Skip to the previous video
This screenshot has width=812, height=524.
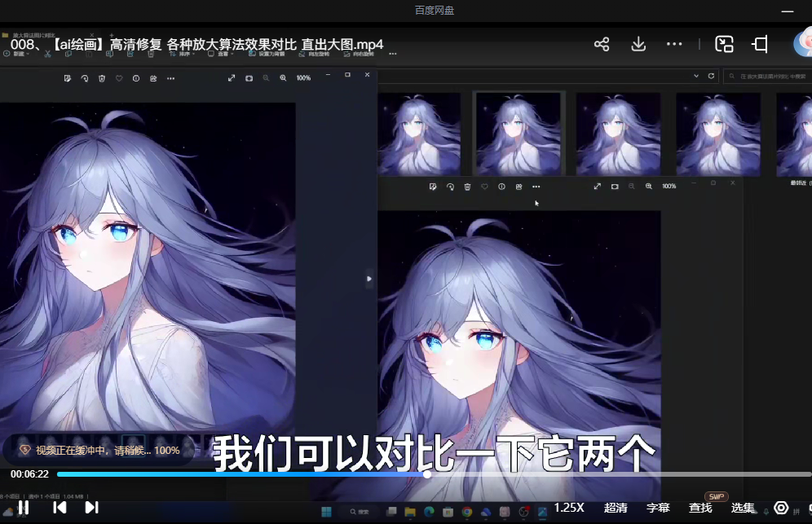(x=60, y=508)
